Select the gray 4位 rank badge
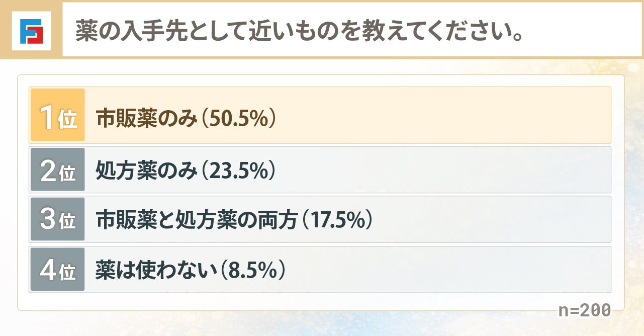 [x=57, y=269]
